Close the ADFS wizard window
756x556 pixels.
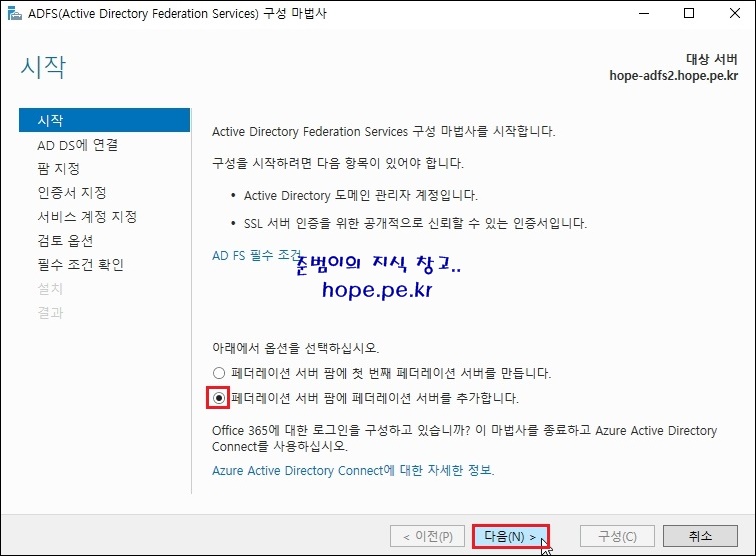pos(735,14)
